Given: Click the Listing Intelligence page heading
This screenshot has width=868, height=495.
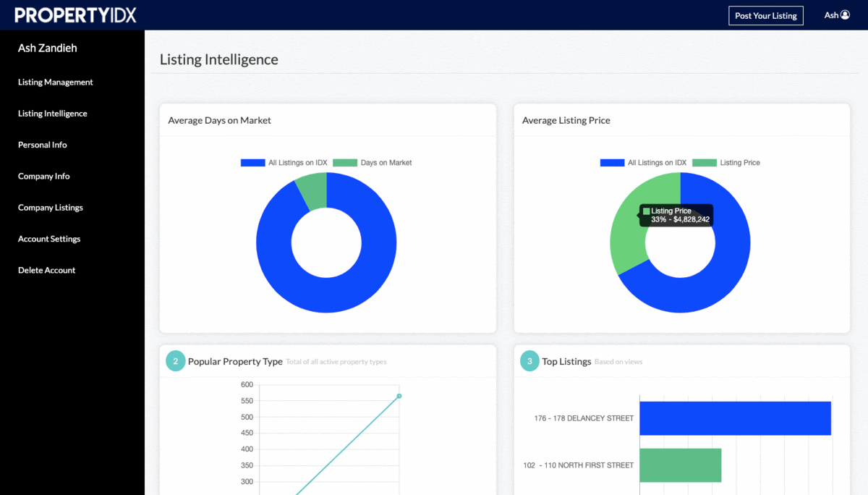Looking at the screenshot, I should tap(219, 60).
